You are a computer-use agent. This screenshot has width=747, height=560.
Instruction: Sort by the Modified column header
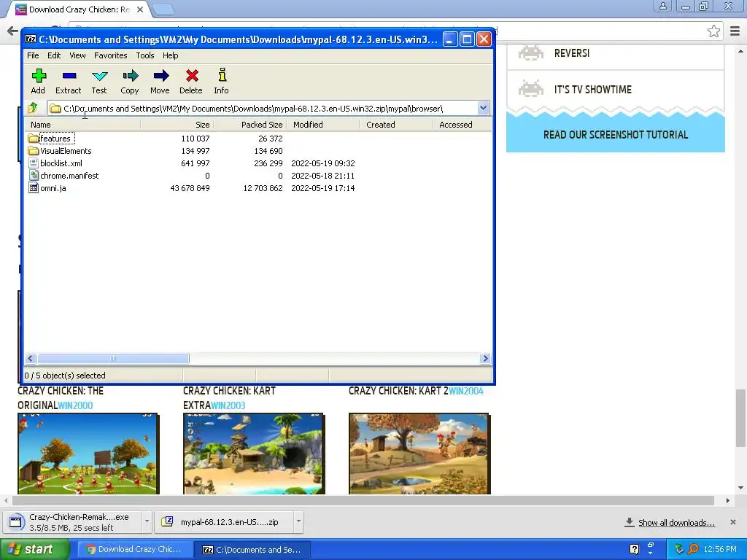click(322, 125)
